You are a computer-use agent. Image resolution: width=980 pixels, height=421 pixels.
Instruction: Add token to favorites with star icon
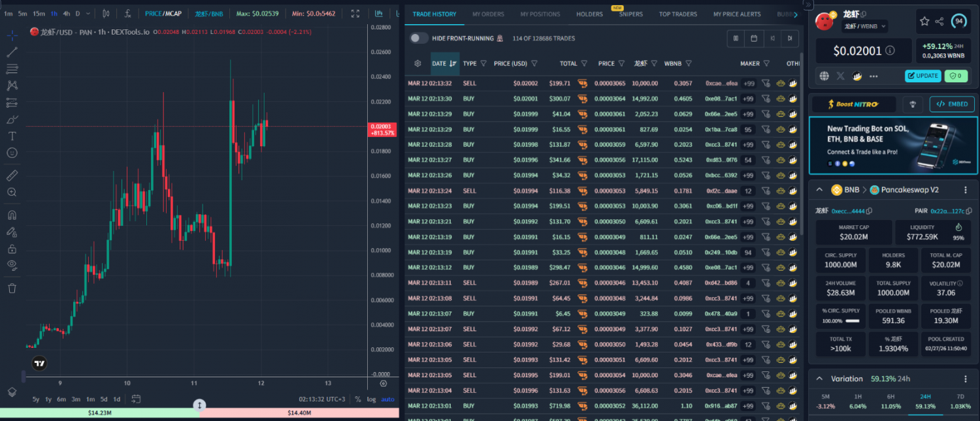pyautogui.click(x=924, y=22)
